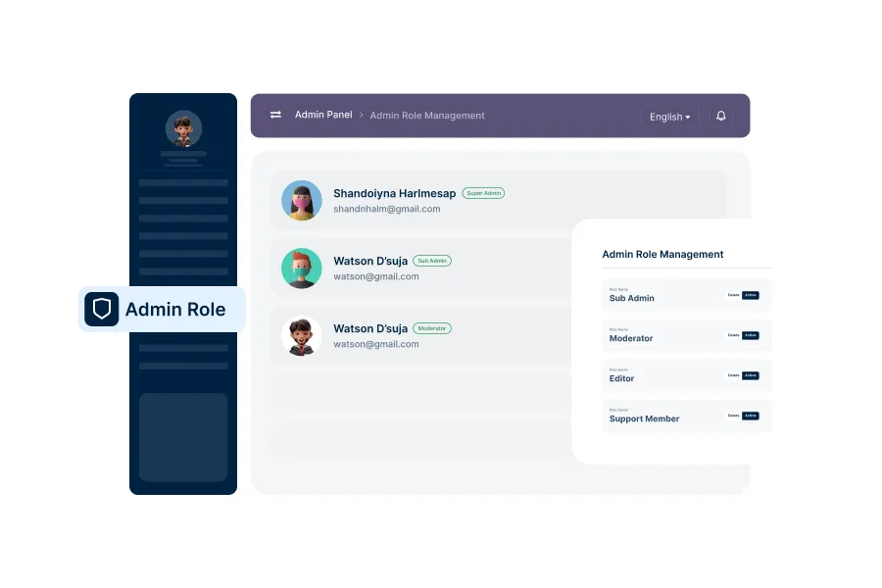Click the Admin Role shield icon
Image resolution: width=882 pixels, height=588 pixels.
[x=101, y=310]
